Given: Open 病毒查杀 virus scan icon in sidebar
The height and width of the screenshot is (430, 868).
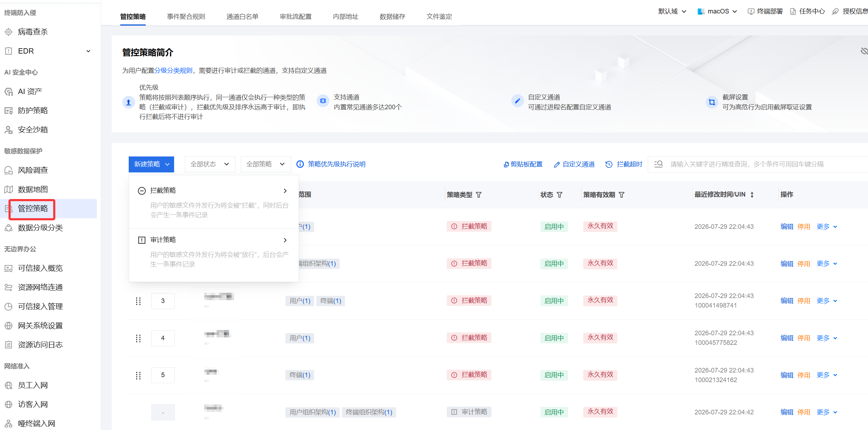Looking at the screenshot, I should 9,32.
